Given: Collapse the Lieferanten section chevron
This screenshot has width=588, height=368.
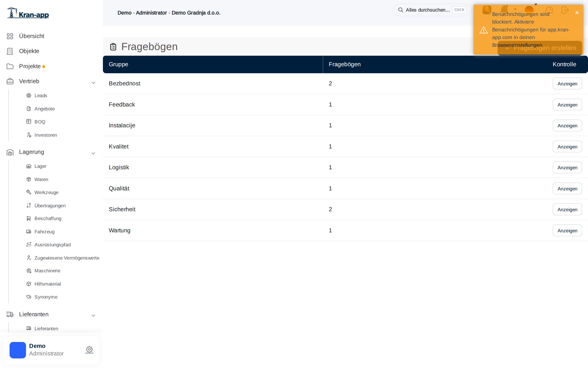Looking at the screenshot, I should coord(93,315).
